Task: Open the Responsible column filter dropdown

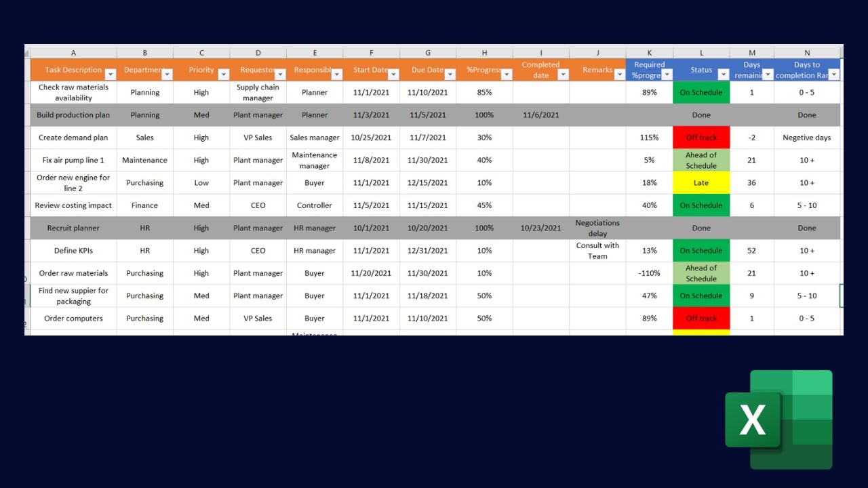Action: pyautogui.click(x=337, y=75)
